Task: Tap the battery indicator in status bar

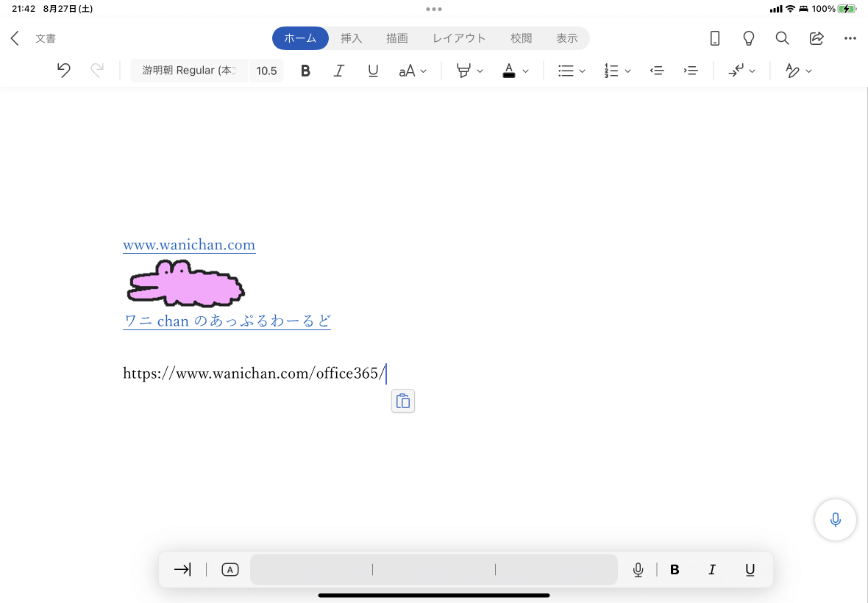Action: point(847,9)
